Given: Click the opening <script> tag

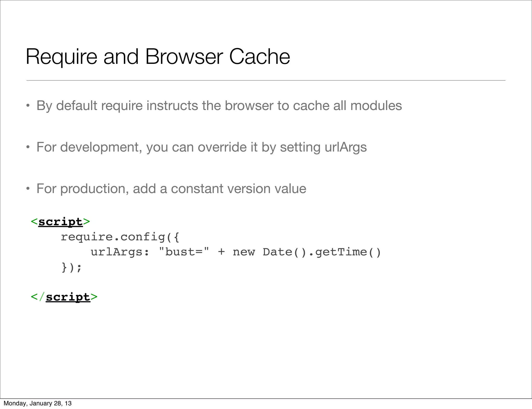Looking at the screenshot, I should tap(60, 222).
